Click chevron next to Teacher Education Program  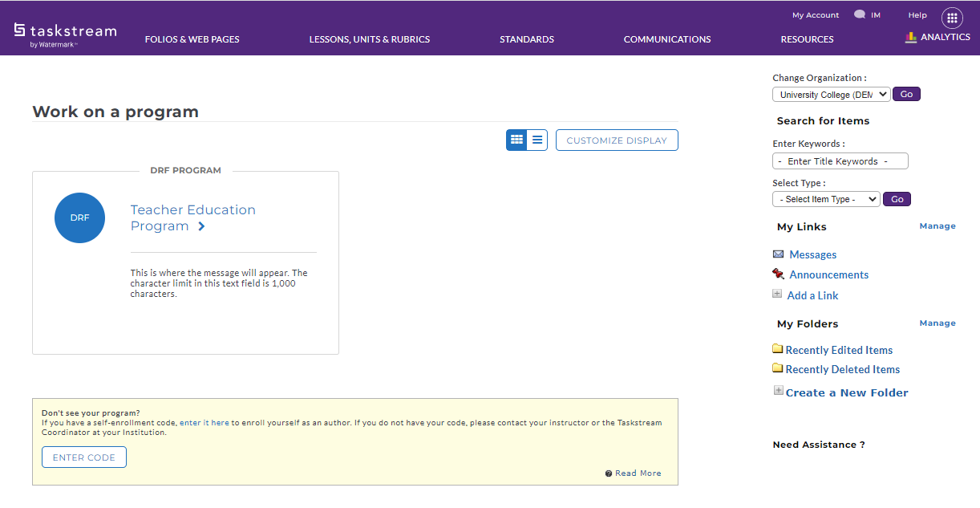pyautogui.click(x=201, y=226)
